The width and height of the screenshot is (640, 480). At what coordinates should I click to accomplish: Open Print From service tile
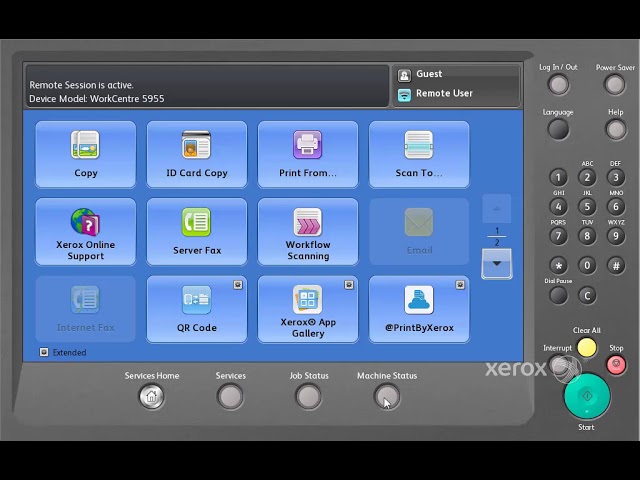(308, 154)
